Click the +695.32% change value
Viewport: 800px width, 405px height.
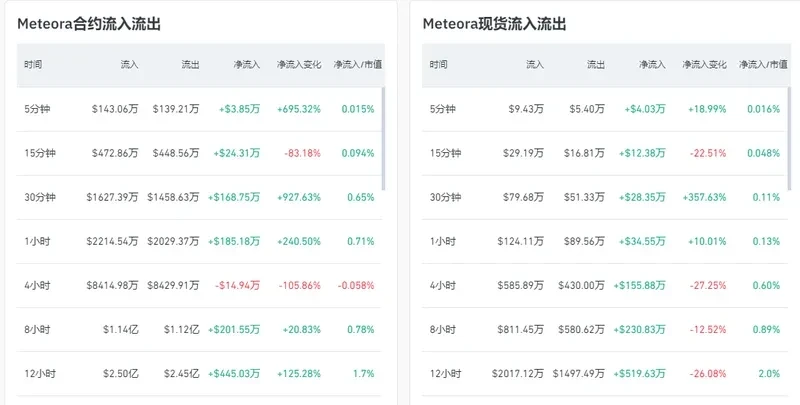click(x=299, y=109)
